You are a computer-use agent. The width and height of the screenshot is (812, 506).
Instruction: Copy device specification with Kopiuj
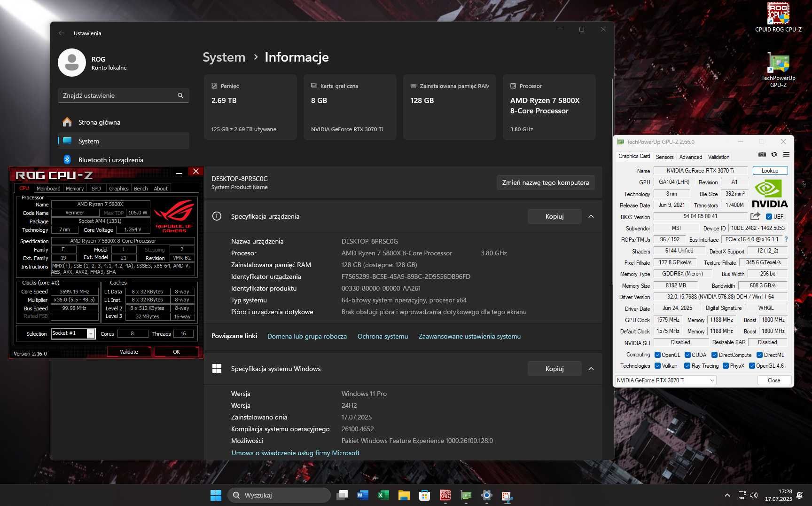554,216
